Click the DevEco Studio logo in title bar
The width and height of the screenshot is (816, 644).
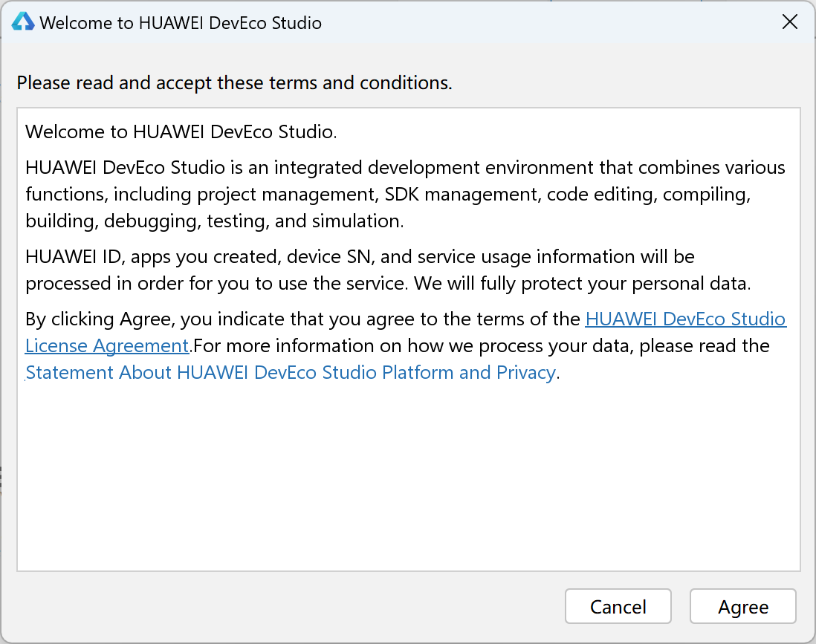[x=23, y=22]
